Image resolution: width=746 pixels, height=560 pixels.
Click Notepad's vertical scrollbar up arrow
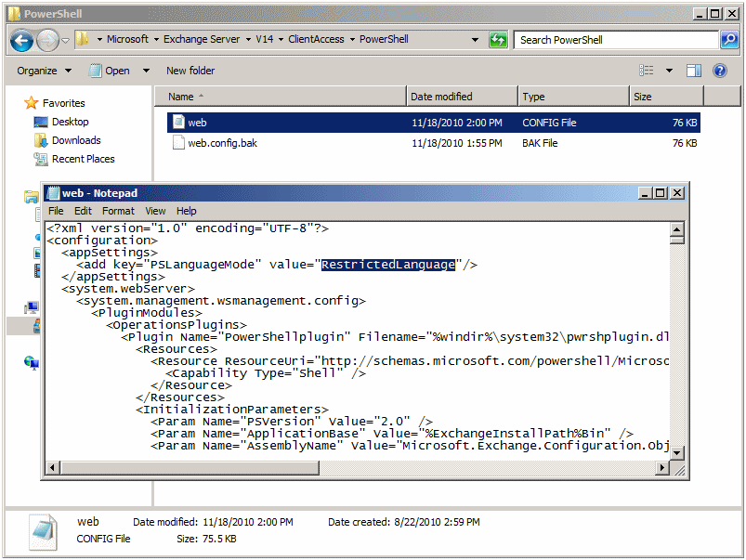676,229
